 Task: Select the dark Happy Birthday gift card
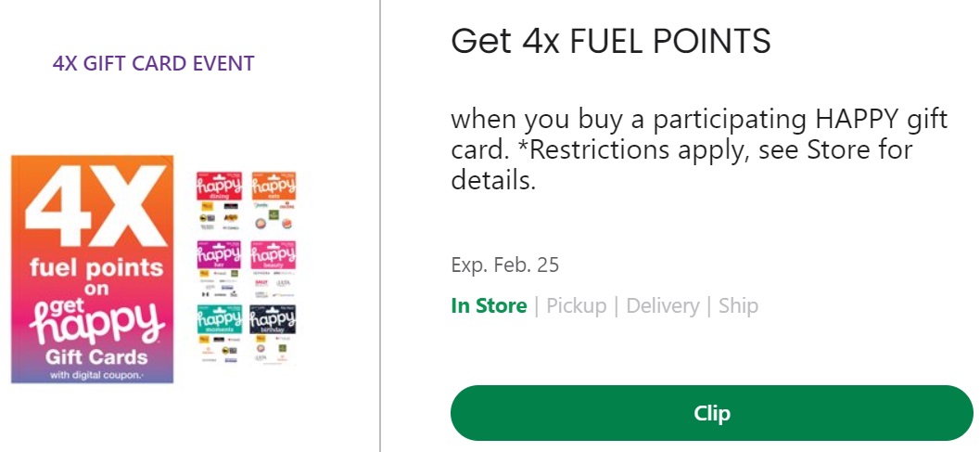click(274, 334)
